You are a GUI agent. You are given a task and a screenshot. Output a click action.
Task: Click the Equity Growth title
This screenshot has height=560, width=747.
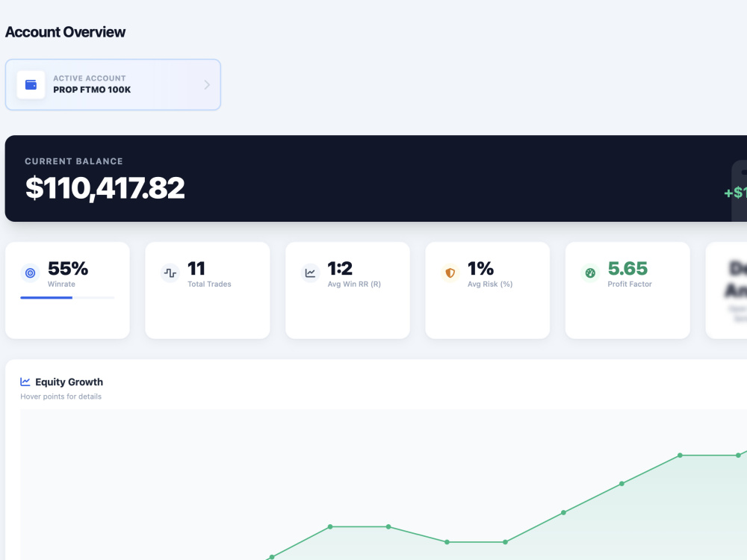(x=69, y=382)
